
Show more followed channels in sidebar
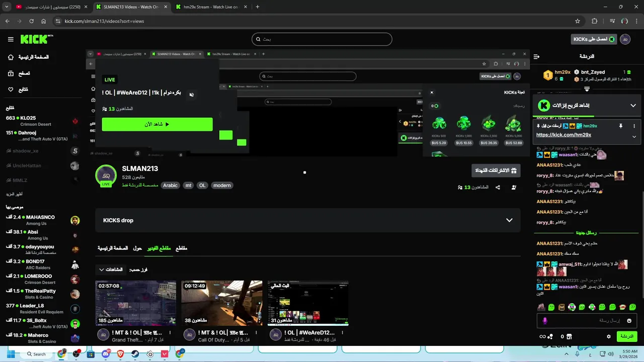(14, 194)
